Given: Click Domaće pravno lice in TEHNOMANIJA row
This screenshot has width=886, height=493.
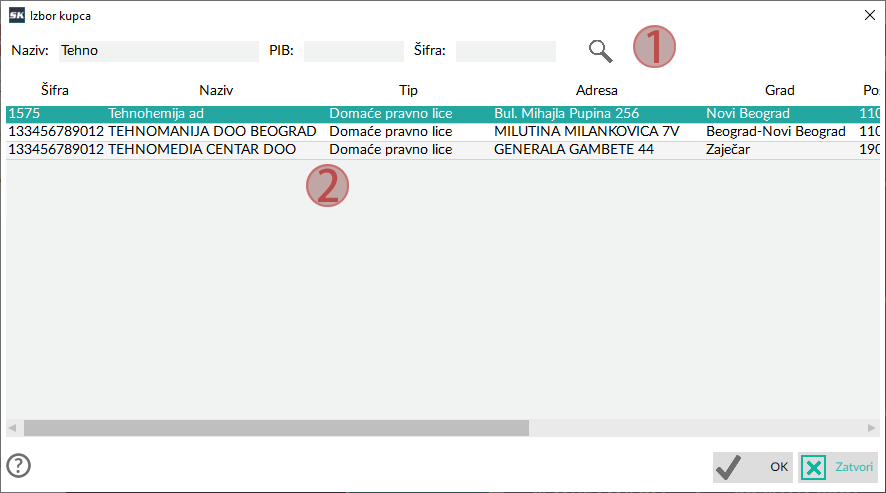Looking at the screenshot, I should 391,132.
